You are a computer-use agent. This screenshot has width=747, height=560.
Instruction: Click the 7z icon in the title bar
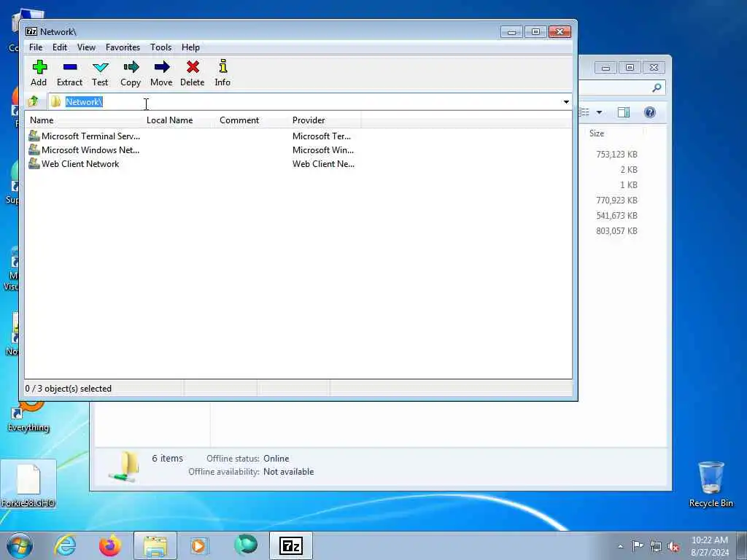coord(31,31)
